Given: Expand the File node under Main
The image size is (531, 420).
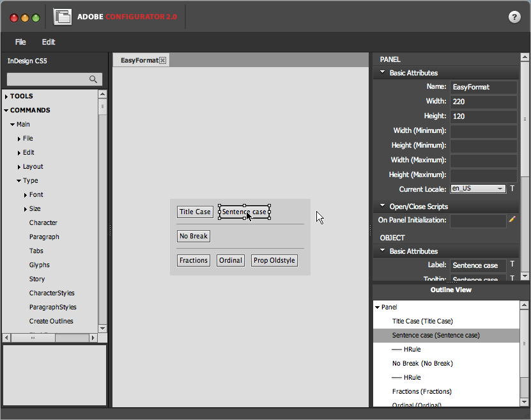Looking at the screenshot, I should click(x=19, y=139).
